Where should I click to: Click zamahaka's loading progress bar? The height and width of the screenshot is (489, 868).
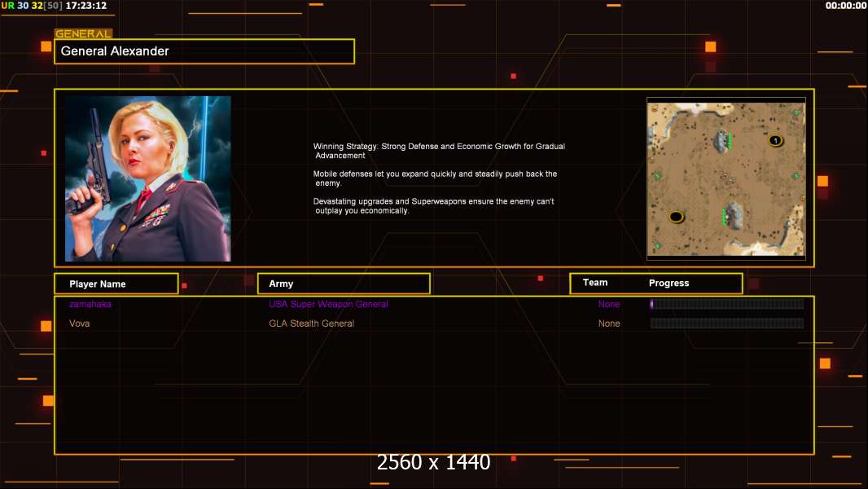[x=727, y=303]
